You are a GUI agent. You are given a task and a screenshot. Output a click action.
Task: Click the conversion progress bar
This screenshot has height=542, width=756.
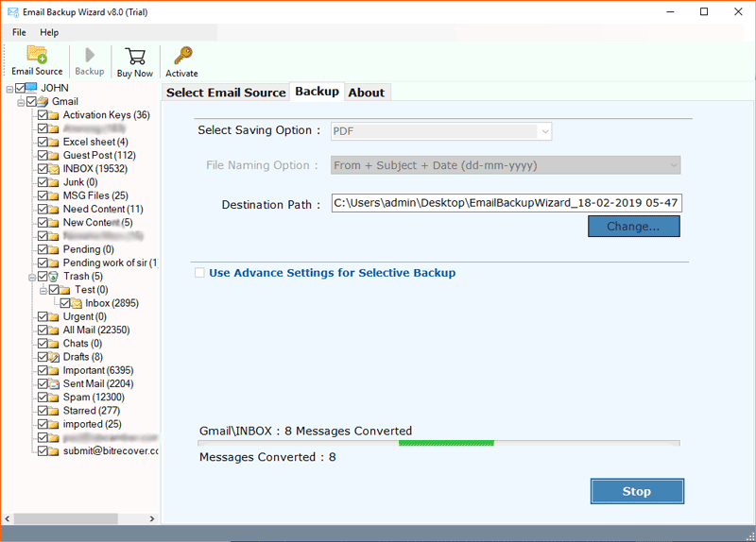(x=438, y=443)
